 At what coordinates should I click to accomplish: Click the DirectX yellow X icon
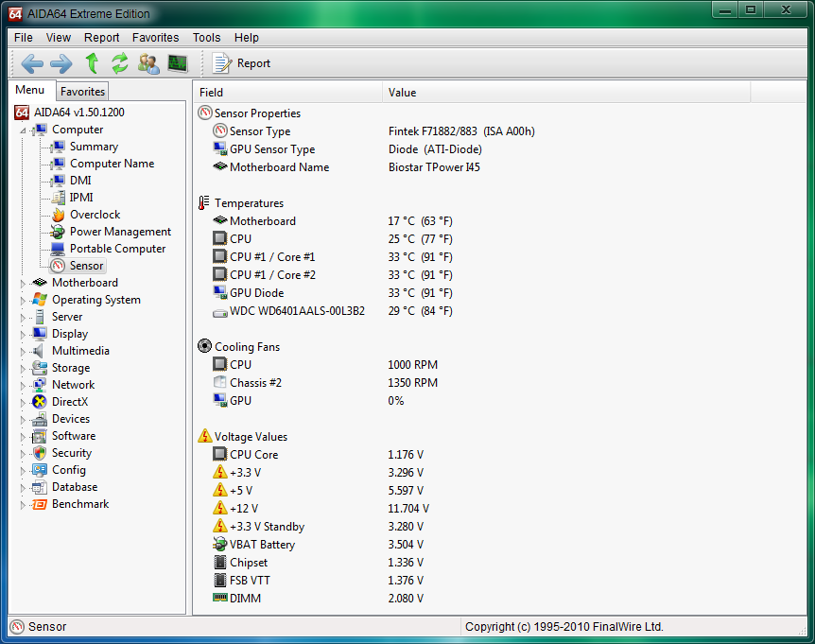pos(40,402)
